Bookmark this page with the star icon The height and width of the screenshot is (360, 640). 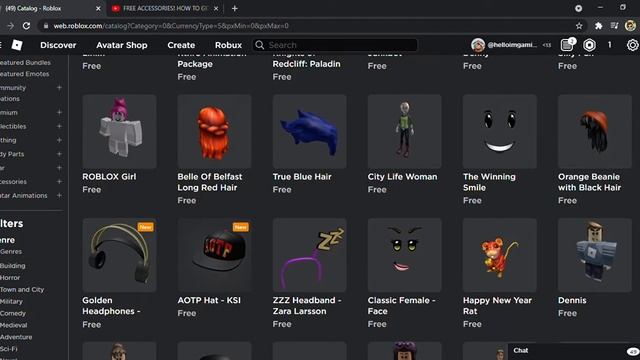click(x=579, y=26)
